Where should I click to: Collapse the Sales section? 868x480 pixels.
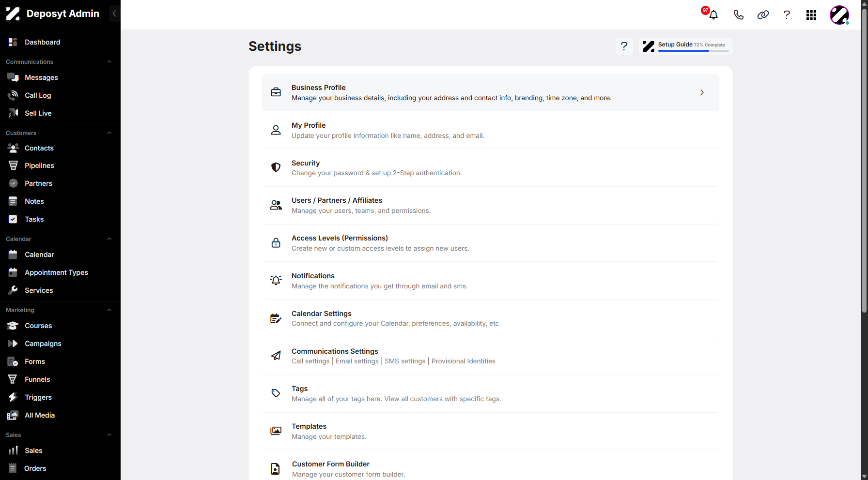pos(109,435)
